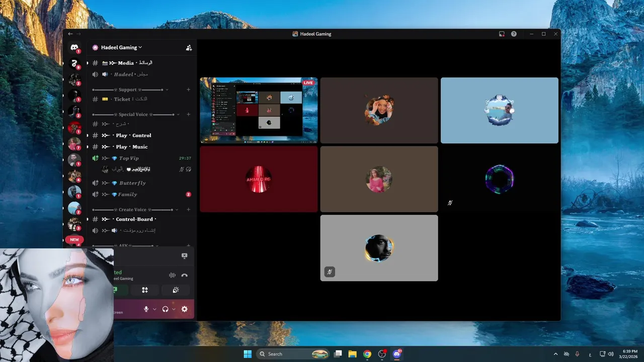The image size is (644, 362).
Task: Collapse the Special Voice category
Action: [x=135, y=114]
